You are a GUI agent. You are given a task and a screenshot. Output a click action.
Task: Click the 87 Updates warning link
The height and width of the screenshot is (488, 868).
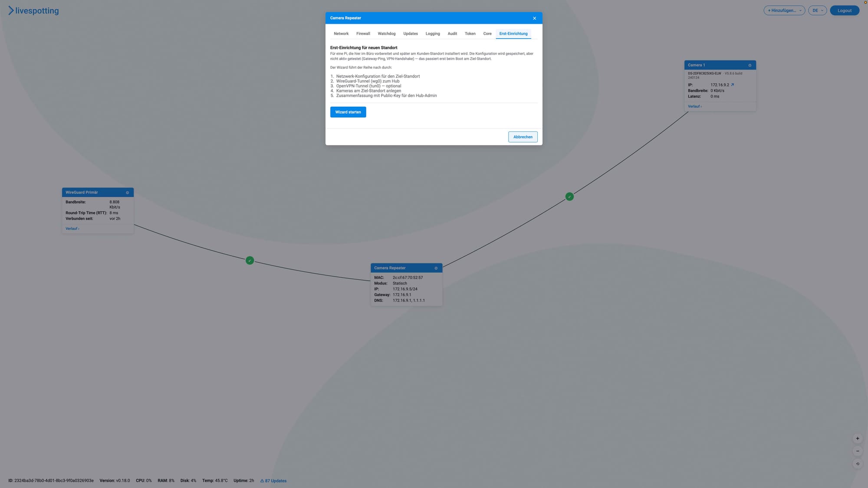(273, 481)
